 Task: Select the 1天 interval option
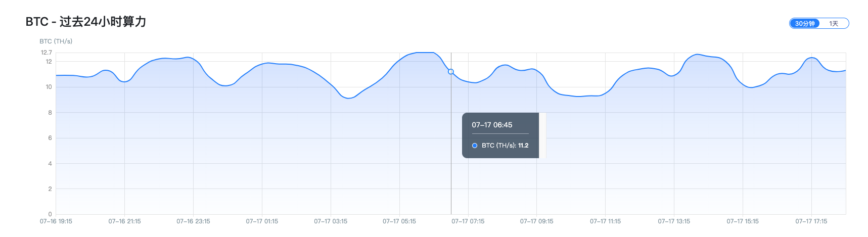[834, 23]
